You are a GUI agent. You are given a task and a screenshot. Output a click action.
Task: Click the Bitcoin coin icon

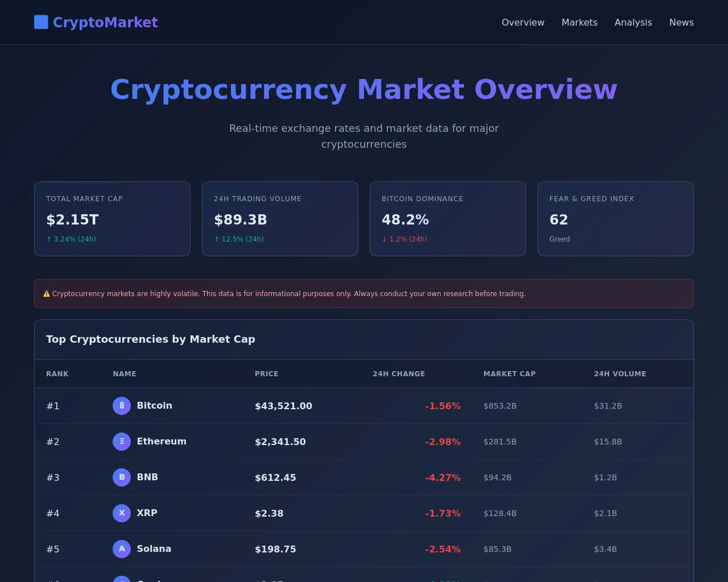tap(122, 406)
